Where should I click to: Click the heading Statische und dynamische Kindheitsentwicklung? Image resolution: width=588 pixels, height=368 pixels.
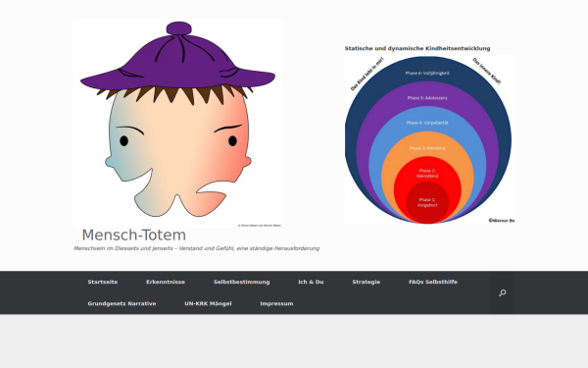pos(417,48)
